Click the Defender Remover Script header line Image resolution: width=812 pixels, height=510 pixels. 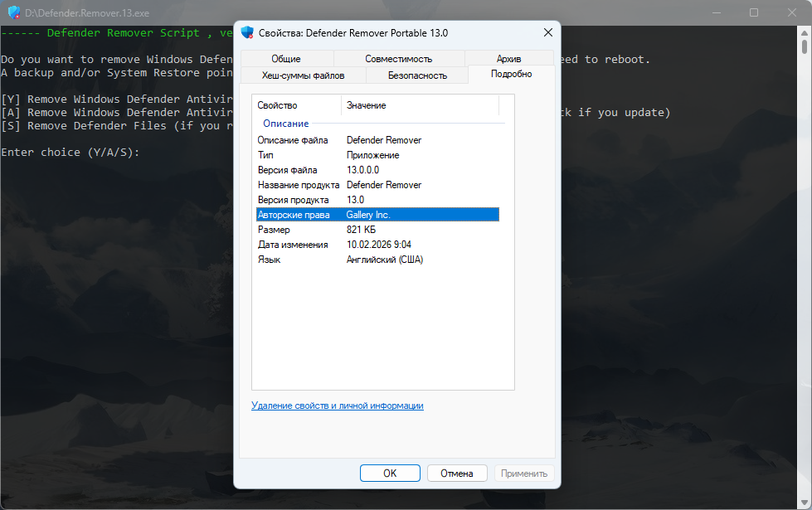(117, 33)
